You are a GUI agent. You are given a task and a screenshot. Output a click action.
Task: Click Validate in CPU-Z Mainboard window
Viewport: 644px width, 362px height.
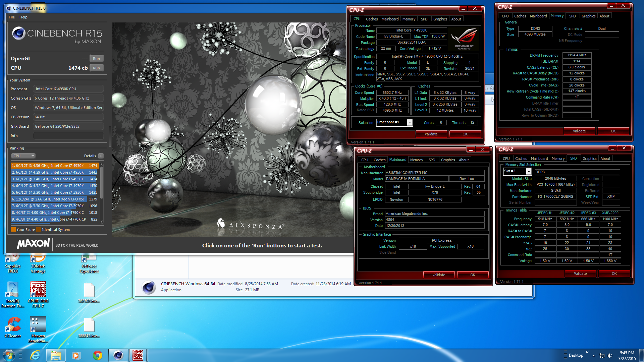pos(439,275)
